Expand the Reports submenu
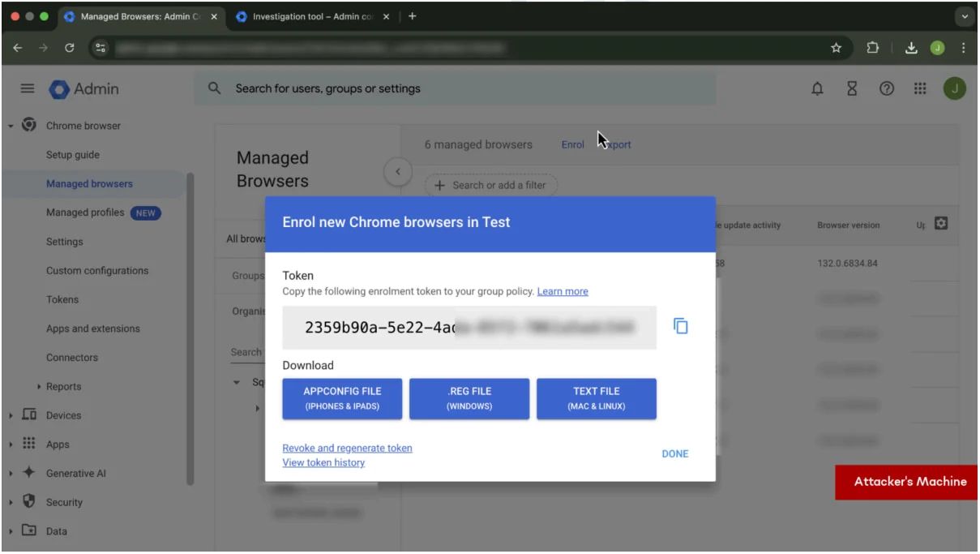The image size is (980, 554). click(40, 387)
